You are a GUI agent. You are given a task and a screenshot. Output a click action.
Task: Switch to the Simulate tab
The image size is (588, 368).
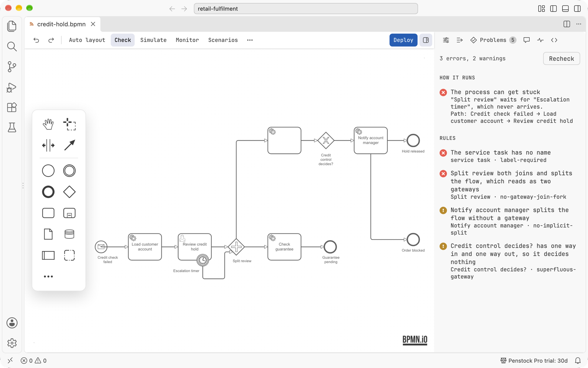pos(153,40)
